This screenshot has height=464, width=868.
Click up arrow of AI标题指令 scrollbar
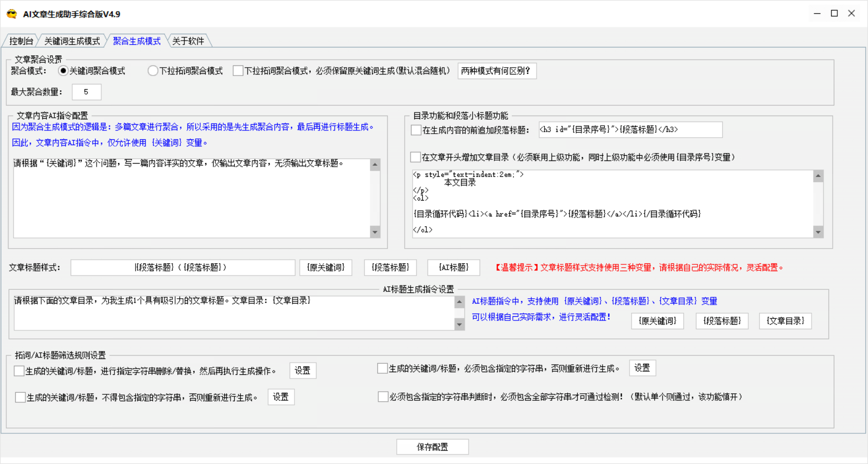pyautogui.click(x=460, y=302)
